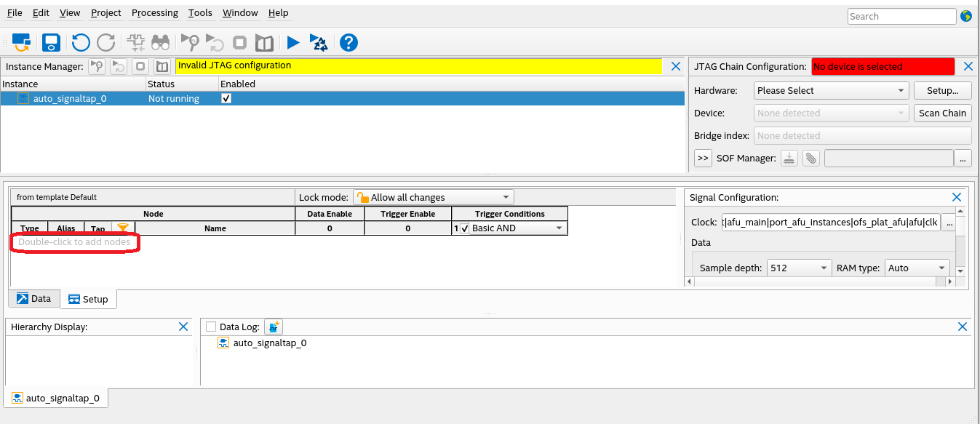Screen dimensions: 980x424
Task: Click the Setup... button
Action: (942, 91)
